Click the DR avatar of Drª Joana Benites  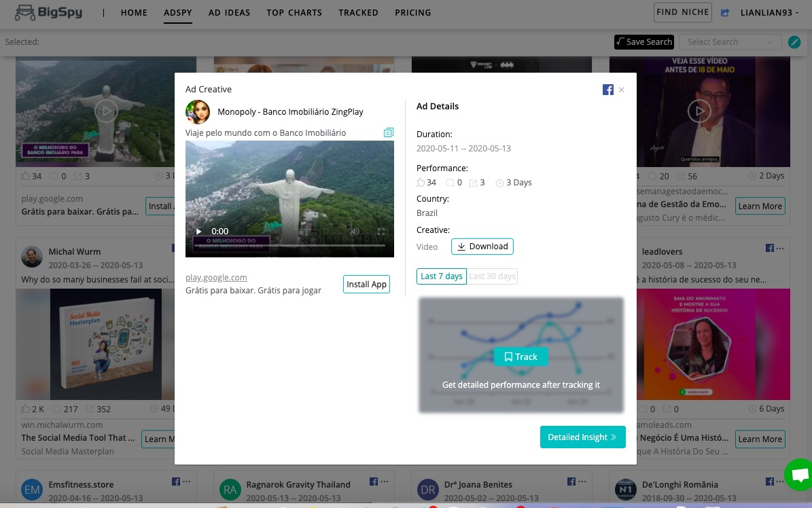tap(427, 490)
